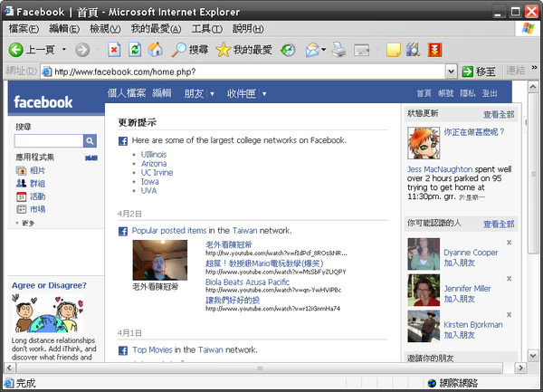Open Back button history dropdown arrow

click(64, 50)
